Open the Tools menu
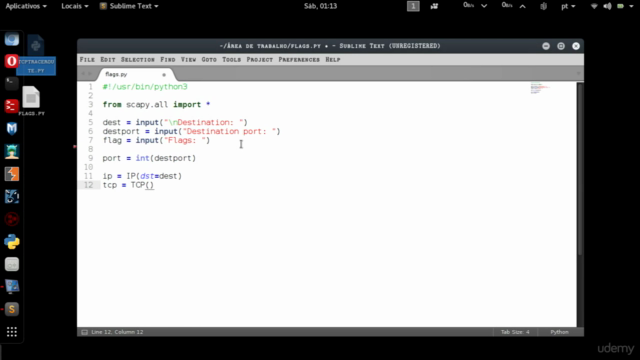The height and width of the screenshot is (360, 640). click(x=231, y=60)
